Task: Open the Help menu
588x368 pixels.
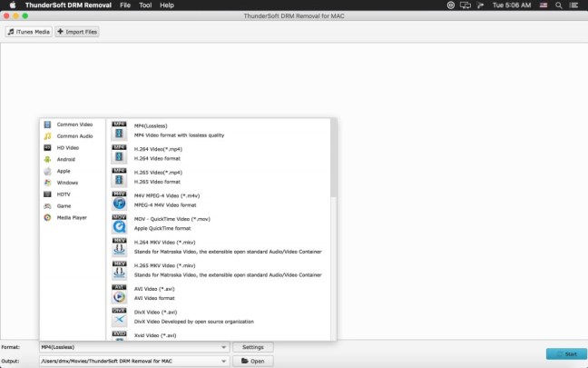Action: (167, 5)
